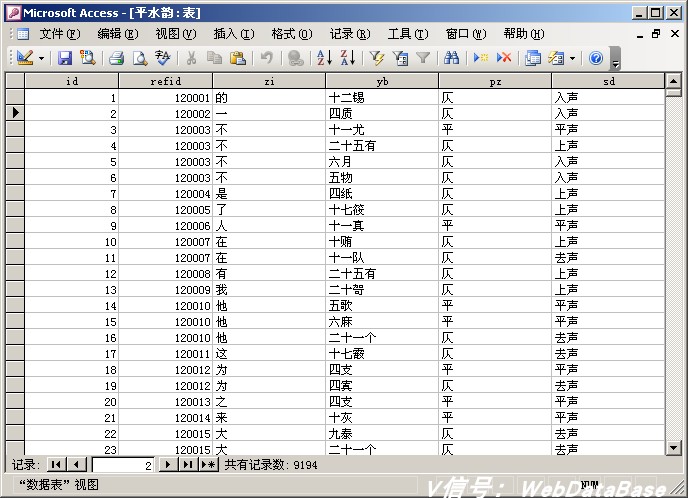Click cell 九泰 in yb column
The width and height of the screenshot is (688, 498).
(382, 434)
